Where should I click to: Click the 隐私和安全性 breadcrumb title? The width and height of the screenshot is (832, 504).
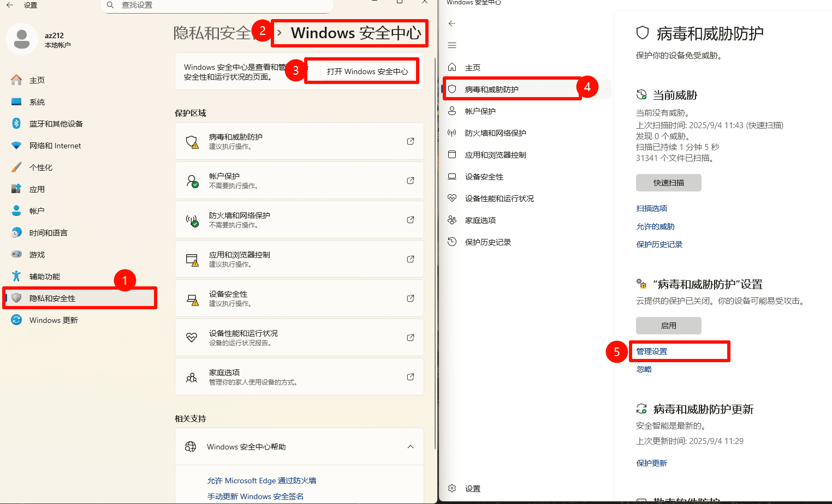pos(213,33)
